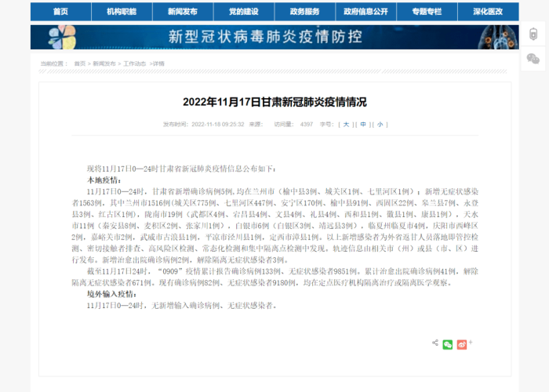Screen dimensions: 549x392
Task: Click 首页 in the breadcrumb
Action: pos(80,64)
